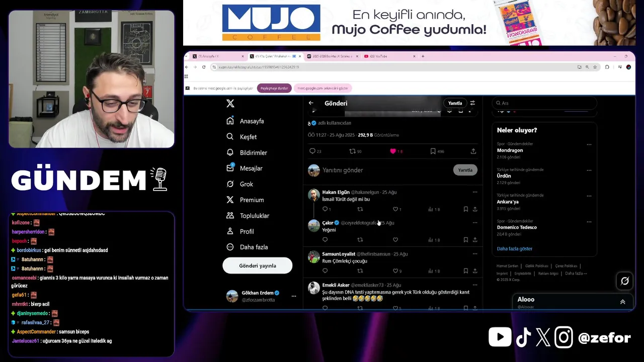The image size is (644, 362).
Task: Open the Chrome apps grid icon
Action: click(x=186, y=76)
